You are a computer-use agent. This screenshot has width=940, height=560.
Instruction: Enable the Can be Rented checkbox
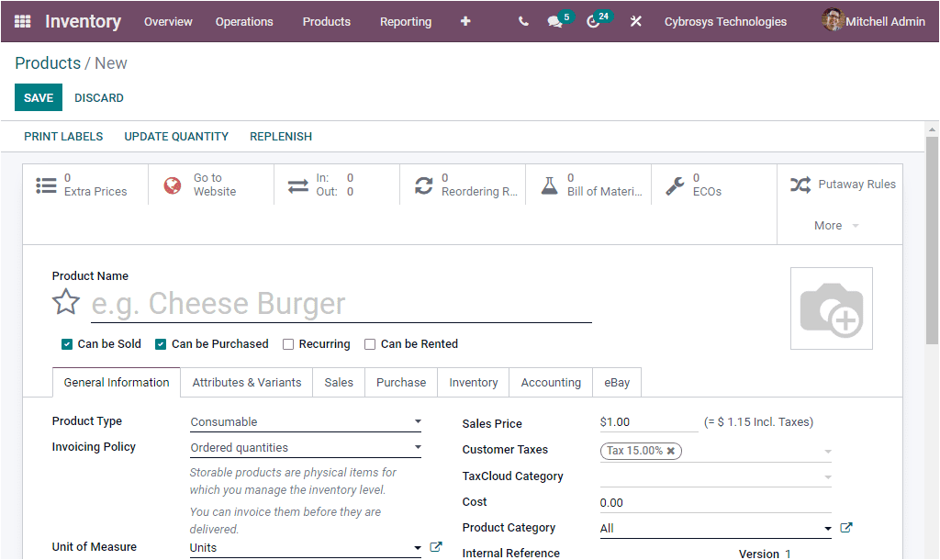point(369,343)
